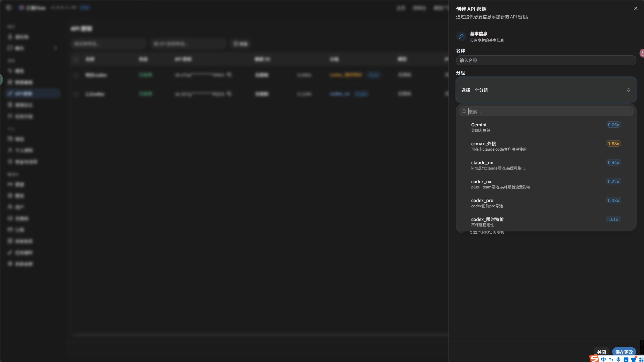644x362 pixels.
Task: Click the description 美国大豆包
Action: (480, 130)
